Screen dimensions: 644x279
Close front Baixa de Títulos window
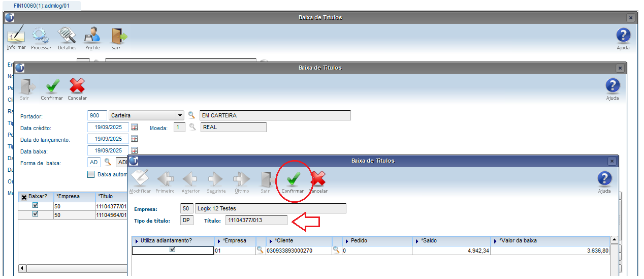click(612, 161)
